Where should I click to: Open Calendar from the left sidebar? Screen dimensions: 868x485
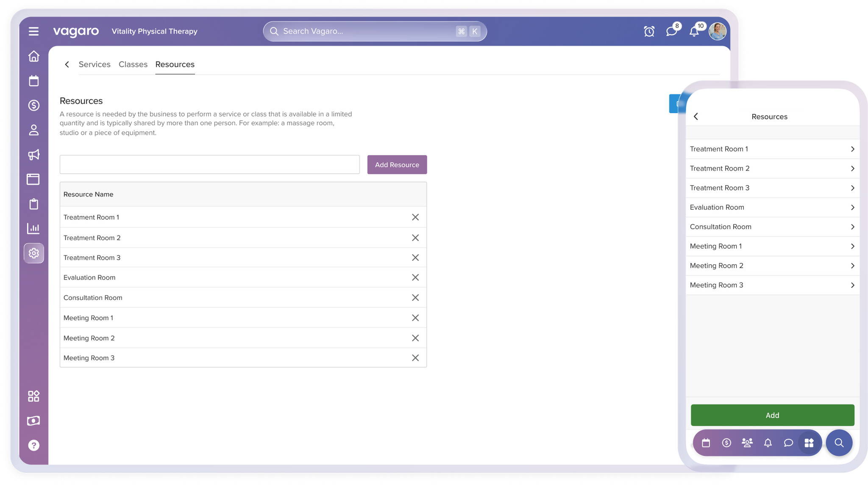point(33,80)
